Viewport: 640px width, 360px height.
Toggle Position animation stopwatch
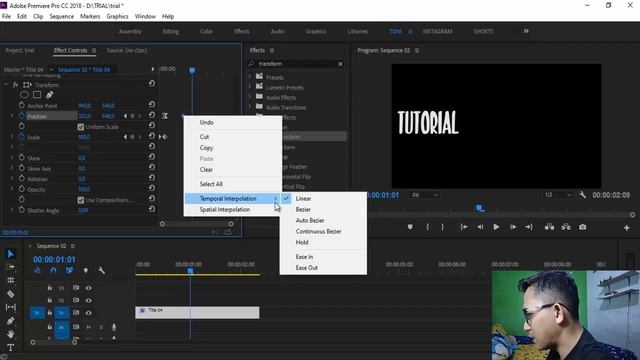click(x=22, y=116)
